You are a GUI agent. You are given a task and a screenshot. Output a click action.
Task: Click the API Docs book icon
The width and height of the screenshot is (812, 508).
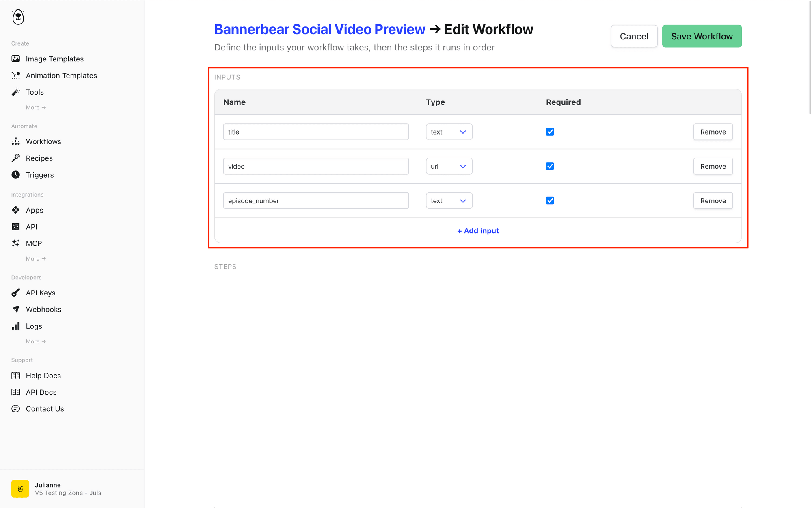click(x=16, y=392)
